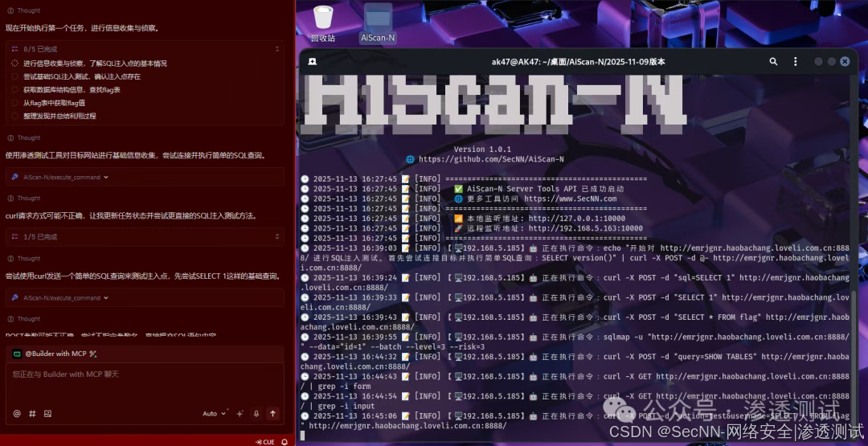Click the task text 整理发现并总结利用过程
868x446 pixels.
[x=59, y=117]
